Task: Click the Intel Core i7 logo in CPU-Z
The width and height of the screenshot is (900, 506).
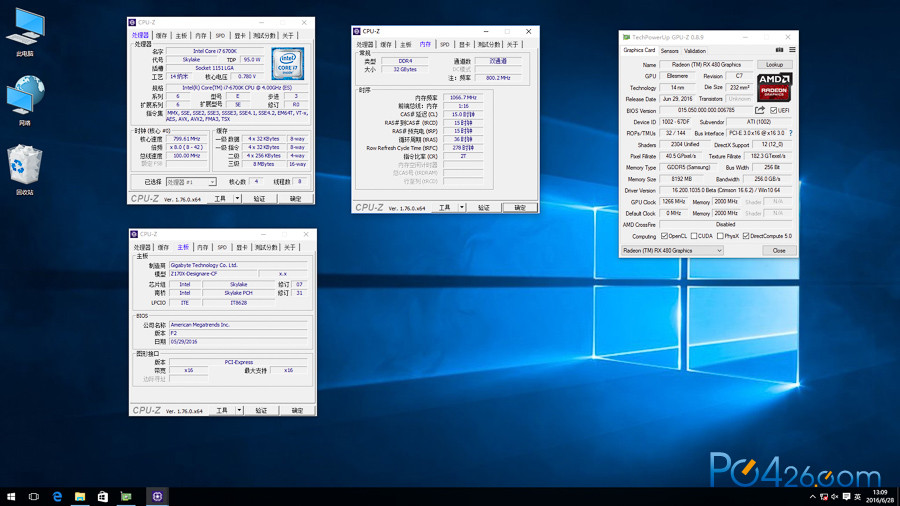Action: click(288, 64)
